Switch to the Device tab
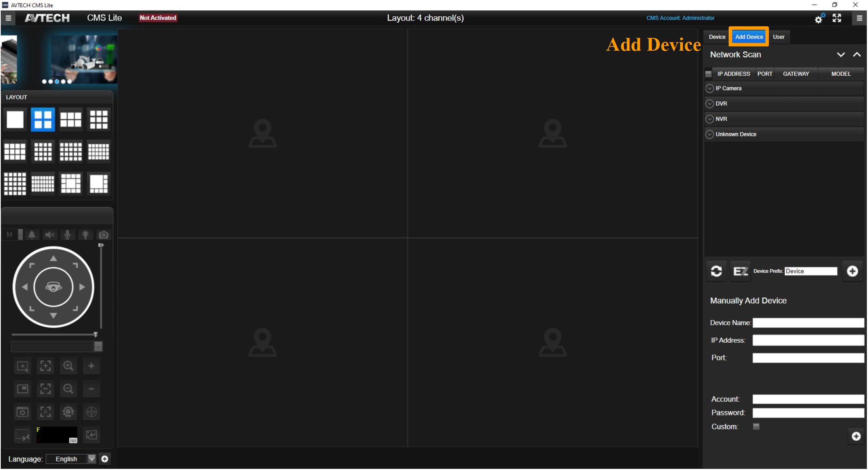Viewport: 868px width, 470px height. [x=717, y=37]
